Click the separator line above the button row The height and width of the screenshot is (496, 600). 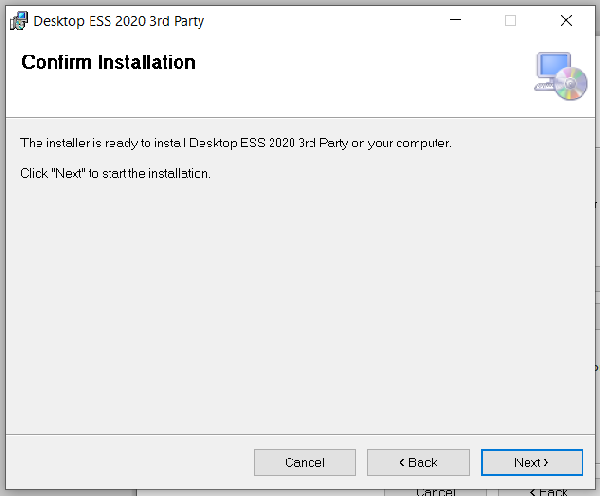tap(300, 434)
